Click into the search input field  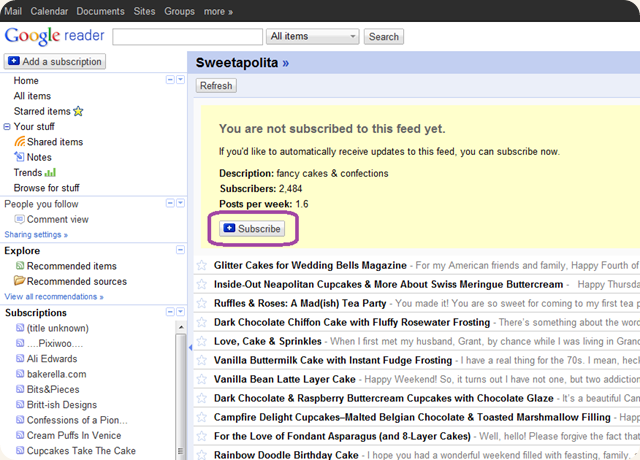(x=187, y=36)
